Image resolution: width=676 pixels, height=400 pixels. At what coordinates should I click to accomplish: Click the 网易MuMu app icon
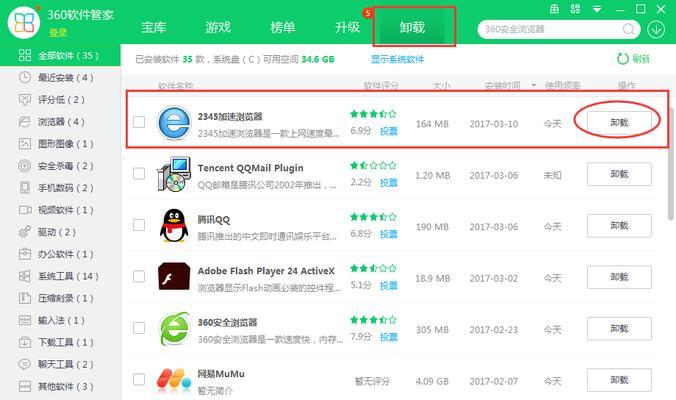click(x=174, y=380)
